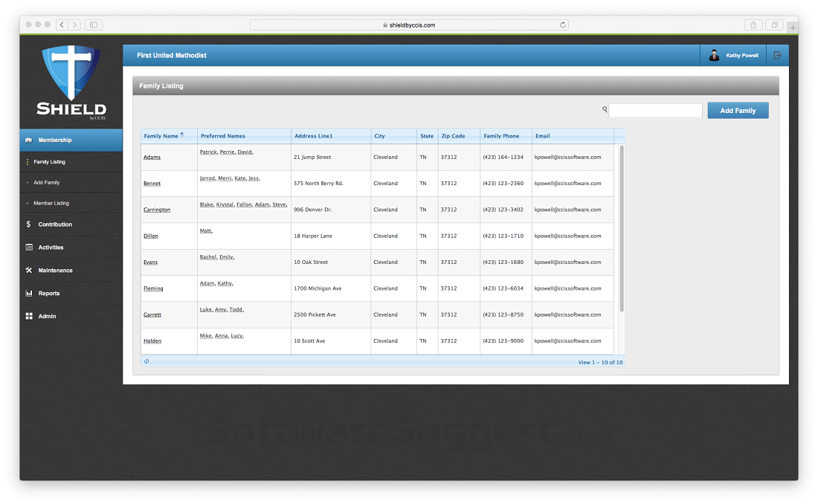Select the Membership icon in the sidebar
Viewport: 818px width, 504px height.
tap(28, 140)
